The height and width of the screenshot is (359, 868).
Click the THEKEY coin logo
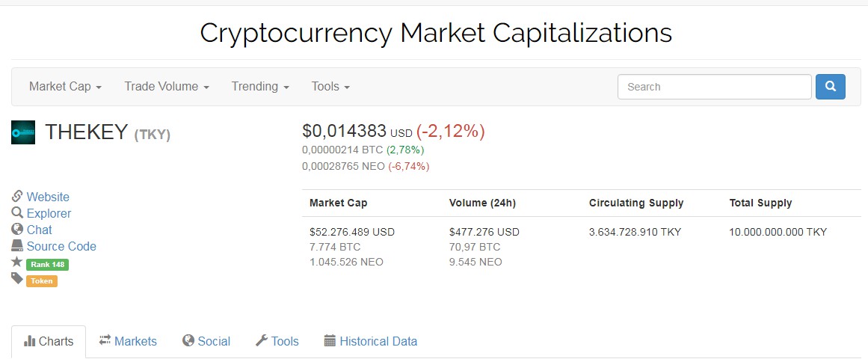pyautogui.click(x=23, y=132)
